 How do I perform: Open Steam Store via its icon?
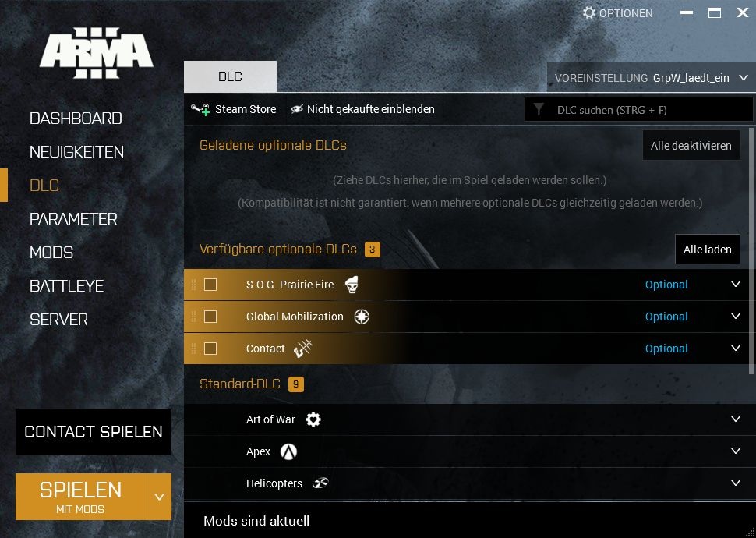point(200,109)
